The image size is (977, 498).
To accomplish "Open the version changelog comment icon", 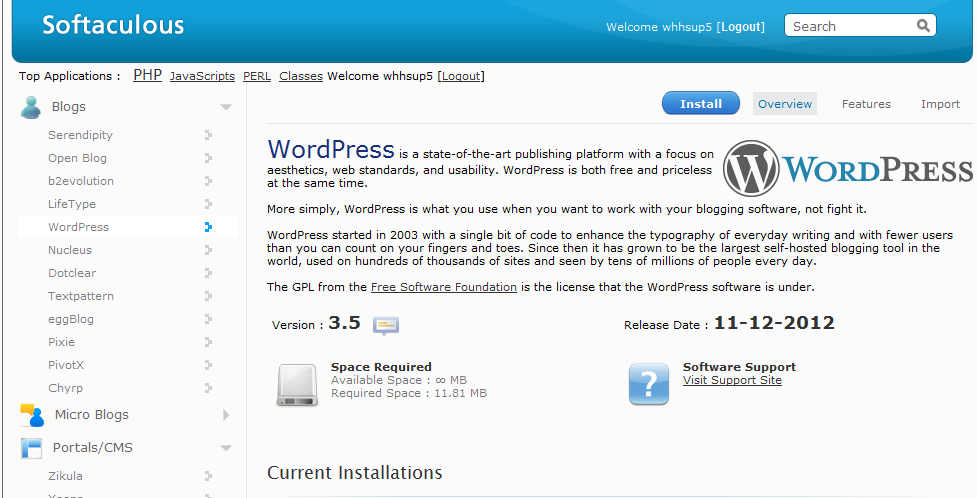I will 386,325.
